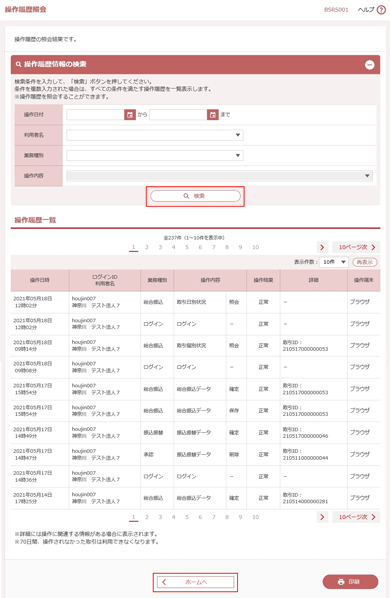This screenshot has height=598, width=390.
Task: Click the 操作結果 column header
Action: pyautogui.click(x=263, y=280)
